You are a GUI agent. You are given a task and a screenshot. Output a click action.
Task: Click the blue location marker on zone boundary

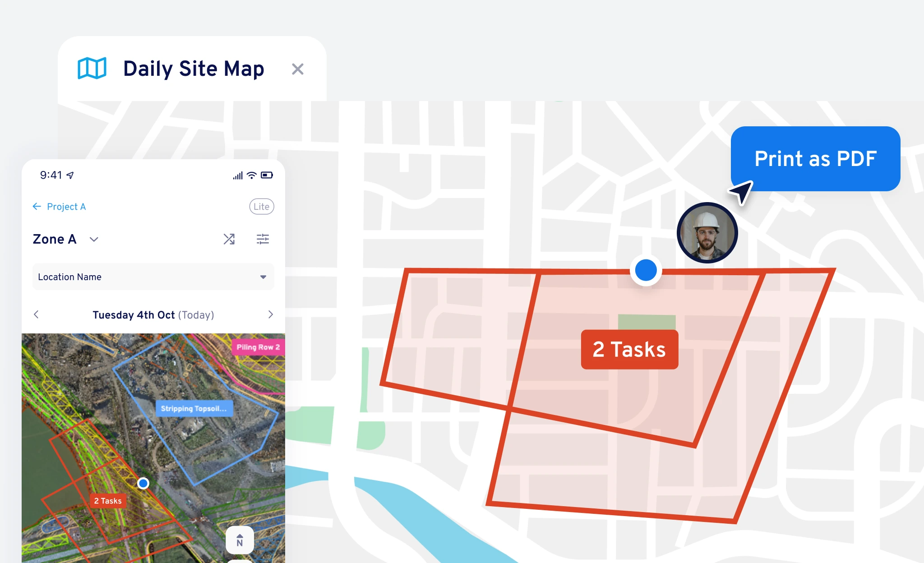(x=646, y=270)
